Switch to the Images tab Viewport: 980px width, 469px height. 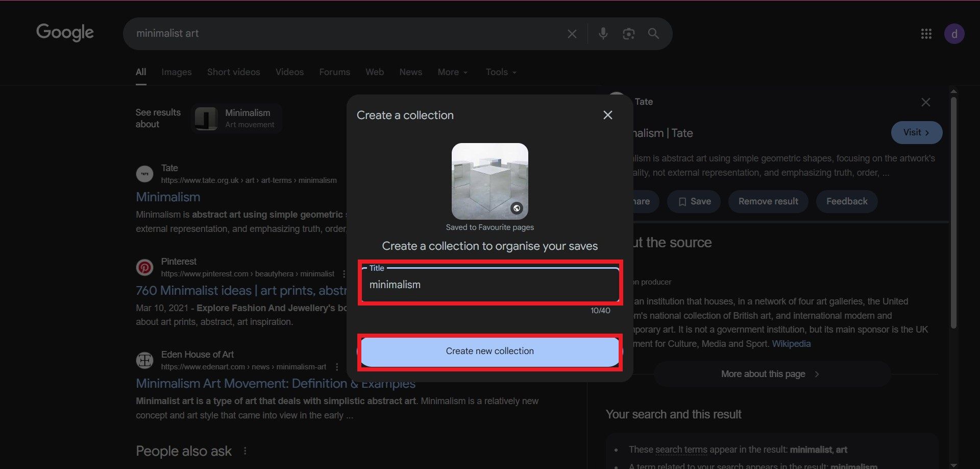tap(176, 72)
